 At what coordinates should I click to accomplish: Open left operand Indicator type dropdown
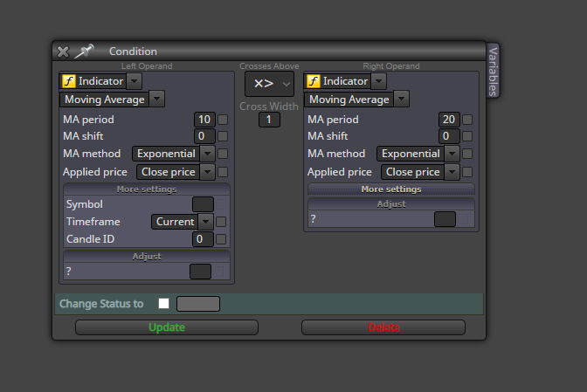[x=134, y=81]
